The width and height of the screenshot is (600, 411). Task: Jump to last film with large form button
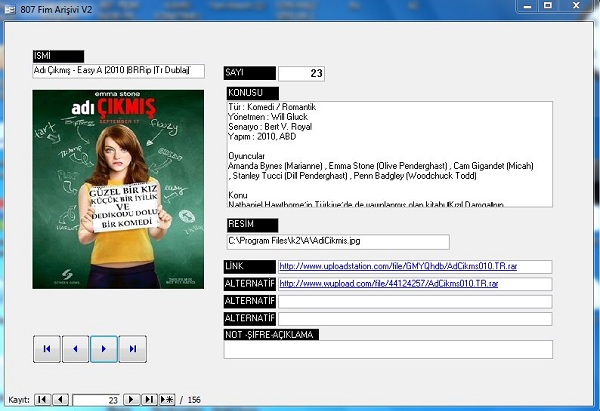pos(133,349)
